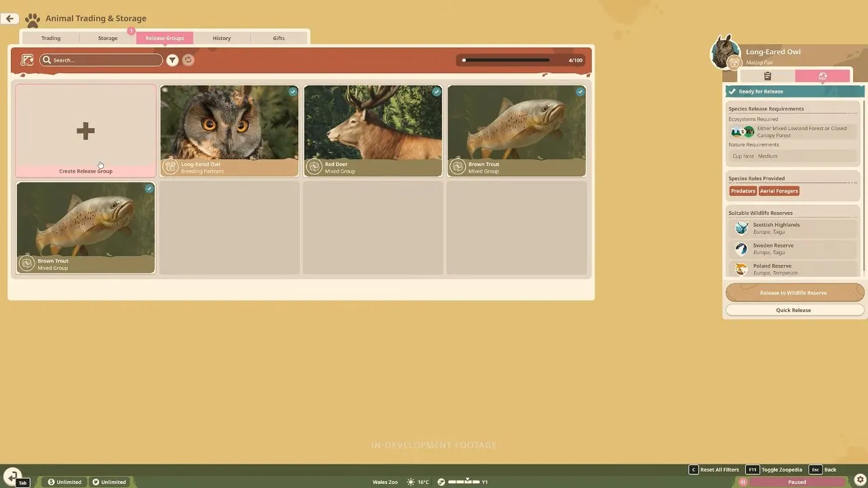
Task: Click the picture icon left of Search
Action: (27, 60)
